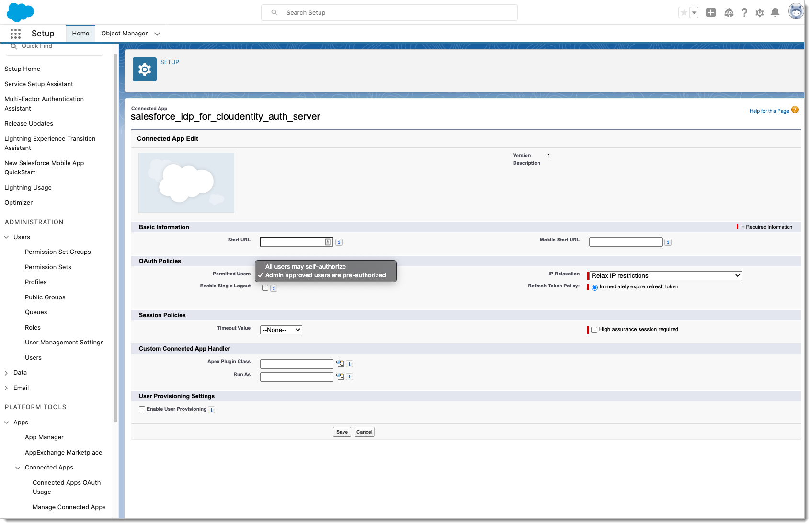The width and height of the screenshot is (812, 526).
Task: Click the autofill icon inside Start URL field
Action: (x=328, y=242)
